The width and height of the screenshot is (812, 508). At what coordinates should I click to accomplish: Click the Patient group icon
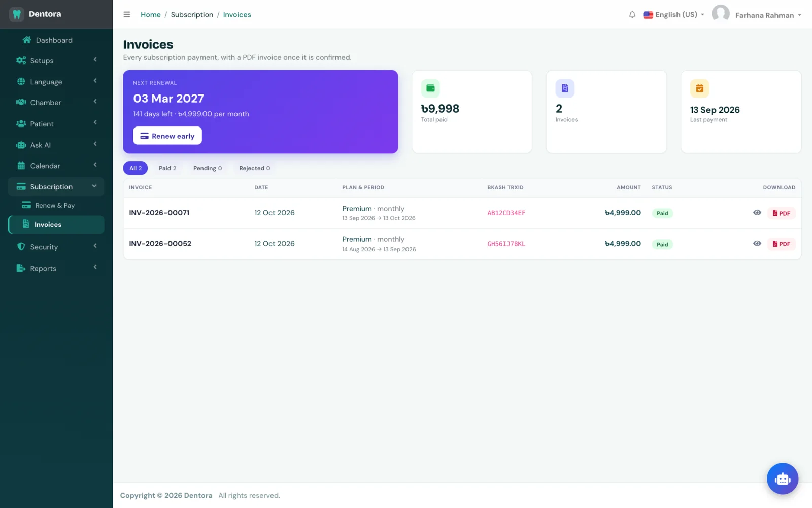click(x=21, y=123)
